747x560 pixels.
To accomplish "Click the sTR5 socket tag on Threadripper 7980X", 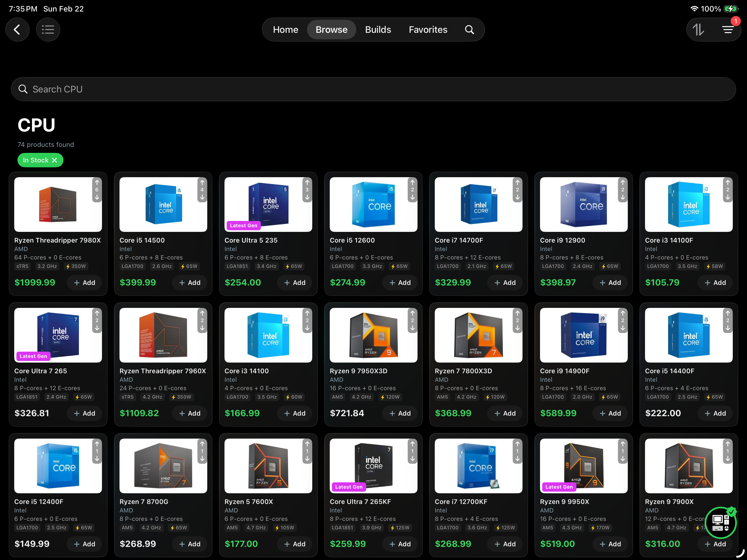I will click(x=22, y=267).
